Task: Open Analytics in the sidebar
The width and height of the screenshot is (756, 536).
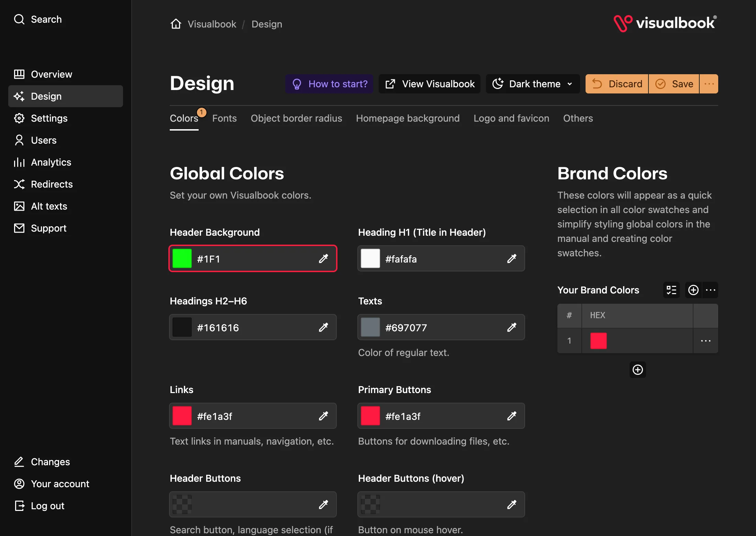Action: point(65,162)
